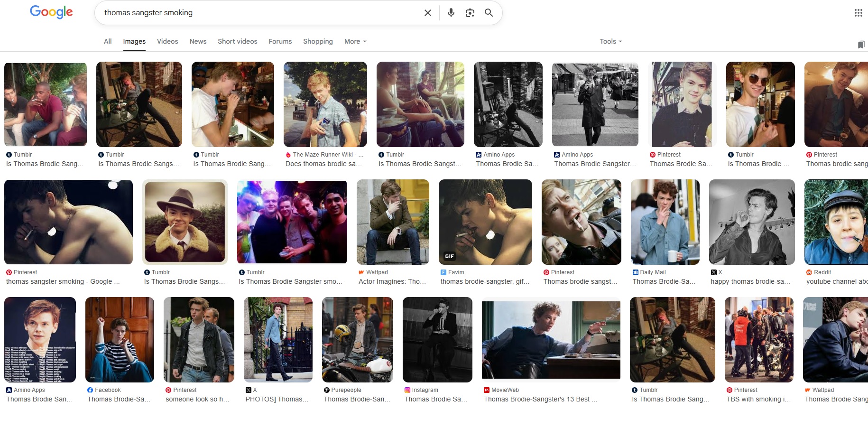Open the Google apps grid
Screen dimensions: 868x447
click(x=859, y=13)
